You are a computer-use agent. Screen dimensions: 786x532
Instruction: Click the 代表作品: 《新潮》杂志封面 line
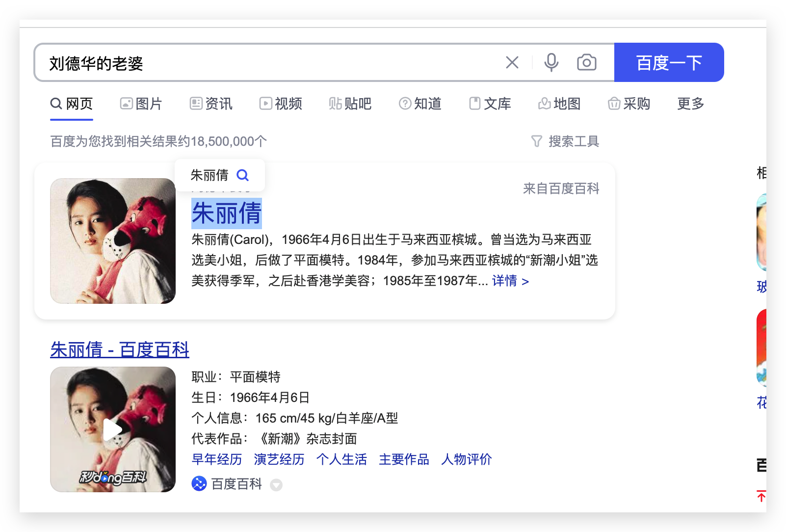(274, 439)
